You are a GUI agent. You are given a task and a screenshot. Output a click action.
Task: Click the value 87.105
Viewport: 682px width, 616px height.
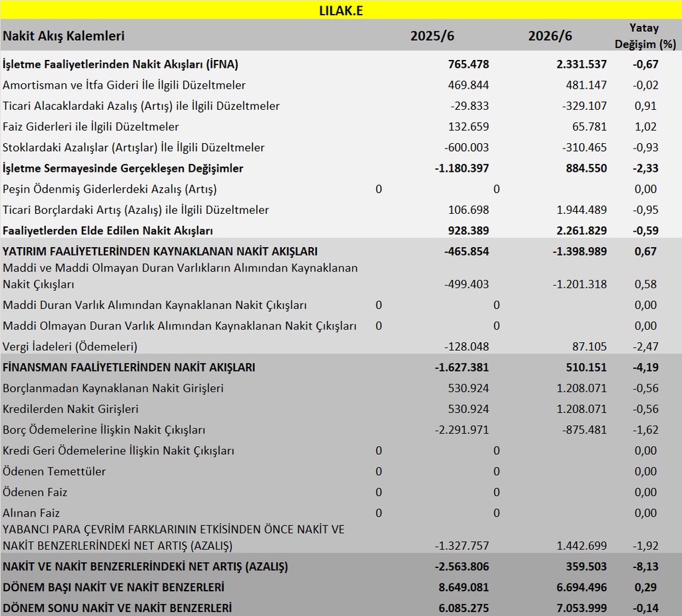coord(589,347)
